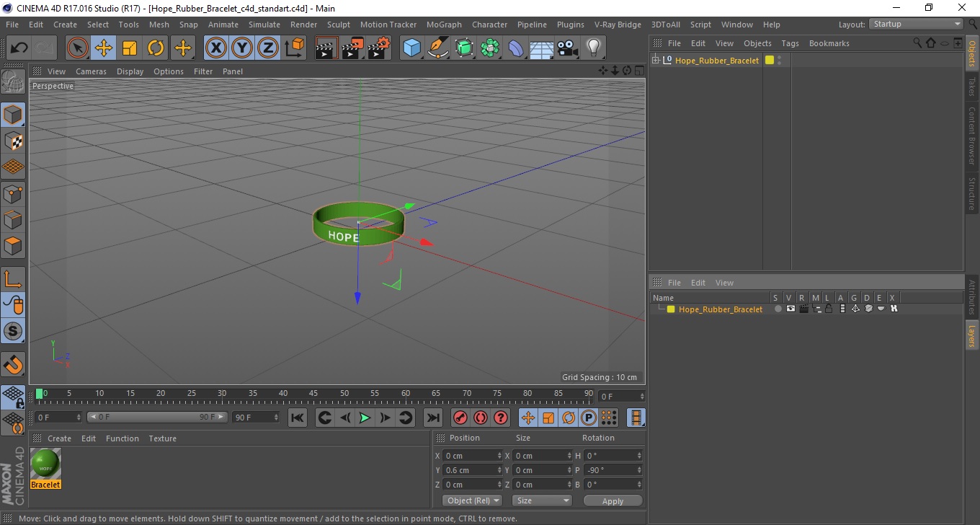The image size is (980, 525).
Task: Click the yellow layer swatch in Objects manager
Action: (x=770, y=60)
